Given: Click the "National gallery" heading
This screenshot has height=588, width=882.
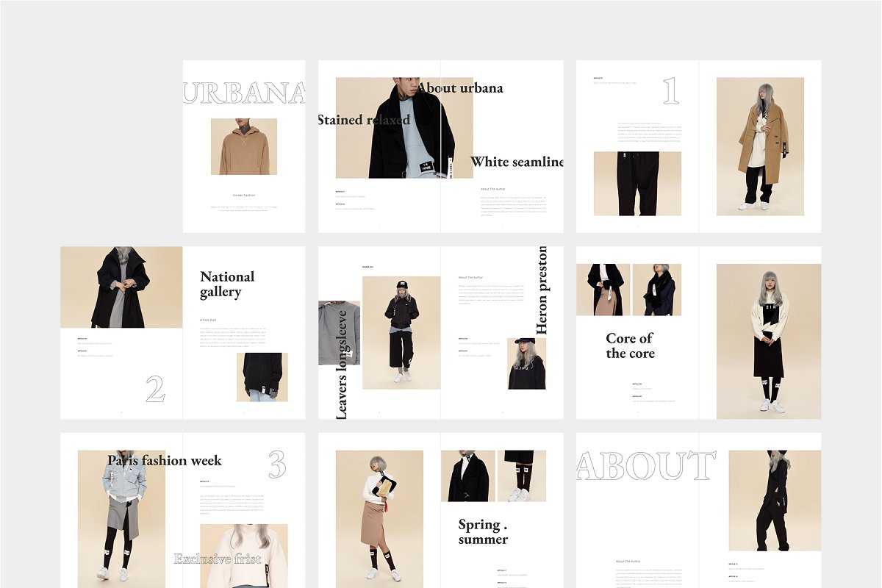Looking at the screenshot, I should pos(227,284).
